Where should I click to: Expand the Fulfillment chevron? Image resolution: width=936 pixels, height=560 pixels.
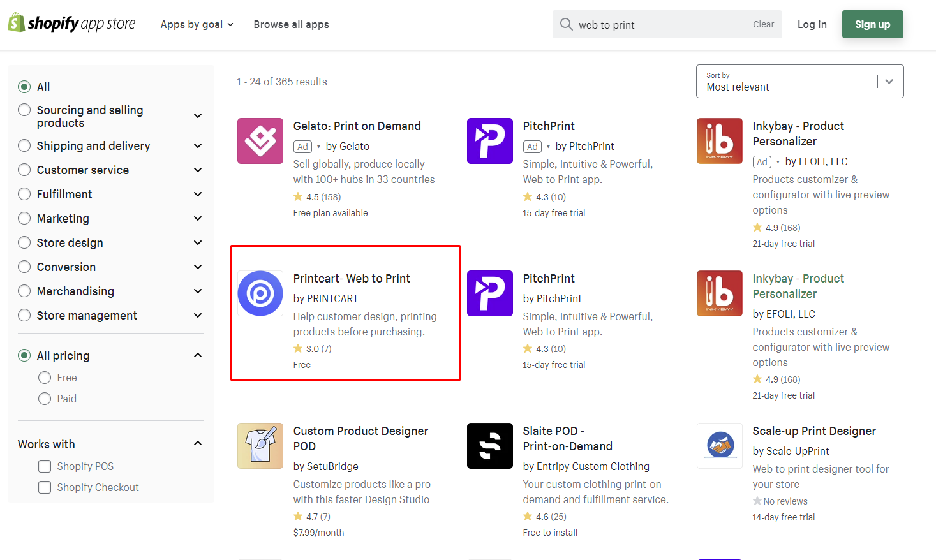point(198,194)
